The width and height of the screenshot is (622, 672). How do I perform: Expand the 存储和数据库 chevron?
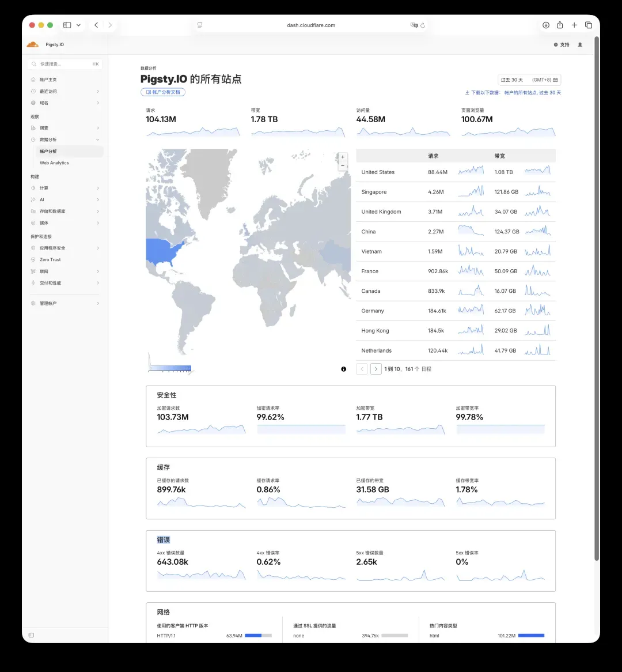98,212
